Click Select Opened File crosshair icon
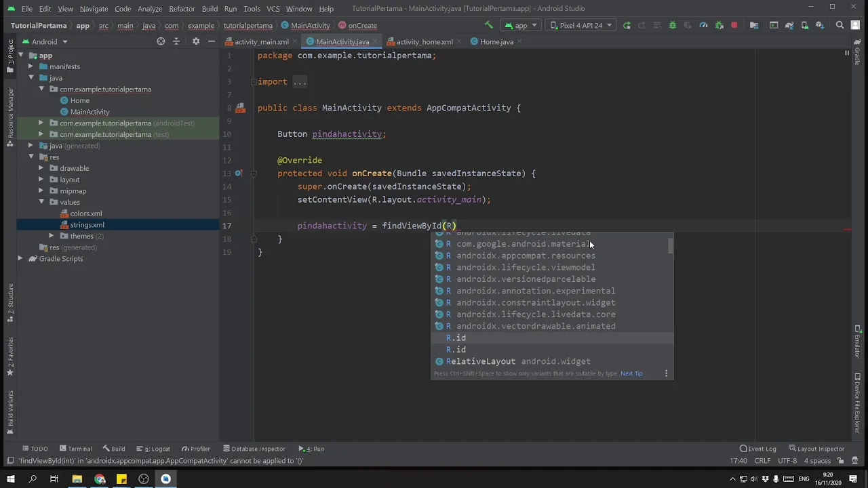This screenshot has width=868, height=488. point(161,41)
